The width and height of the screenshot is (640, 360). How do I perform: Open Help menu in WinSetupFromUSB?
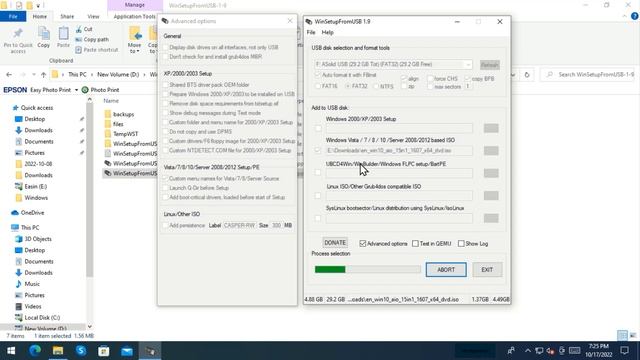[327, 32]
